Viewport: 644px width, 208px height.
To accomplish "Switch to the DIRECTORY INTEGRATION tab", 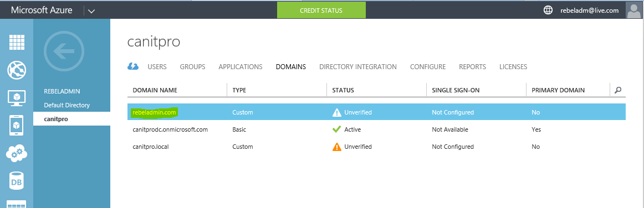I will pos(357,66).
